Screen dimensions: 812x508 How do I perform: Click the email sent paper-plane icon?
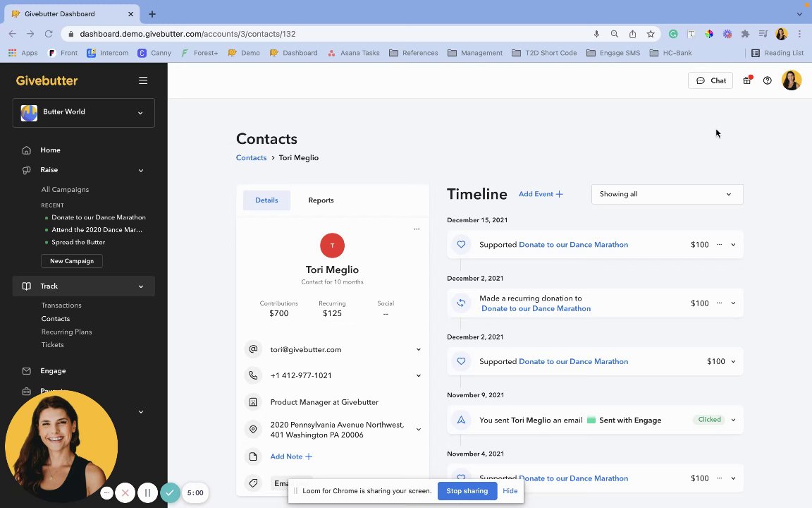click(461, 420)
